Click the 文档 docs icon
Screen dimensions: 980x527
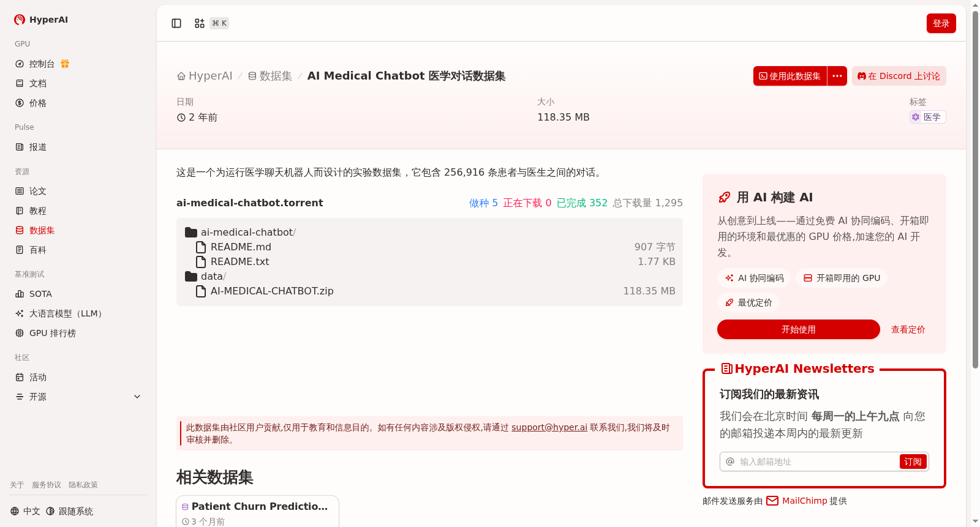coord(20,83)
